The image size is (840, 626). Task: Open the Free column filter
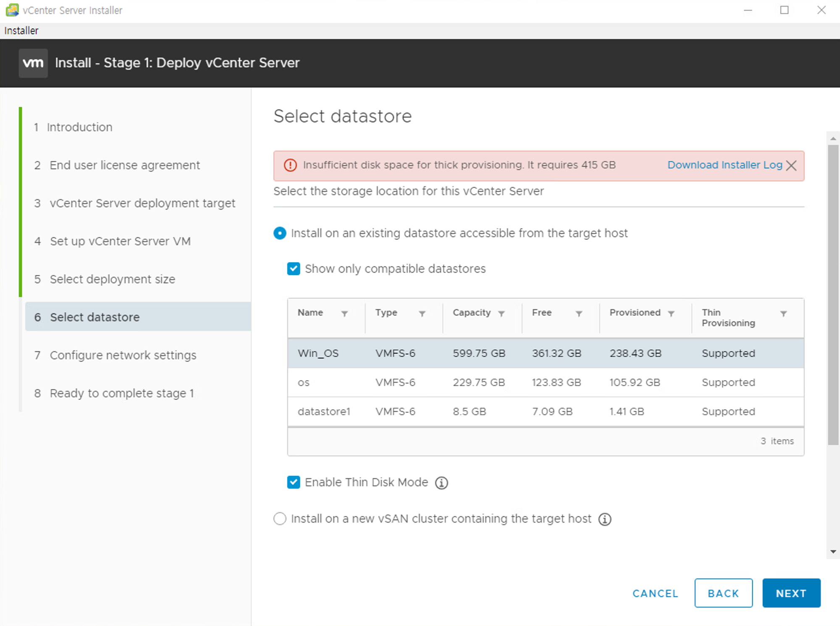(x=579, y=313)
